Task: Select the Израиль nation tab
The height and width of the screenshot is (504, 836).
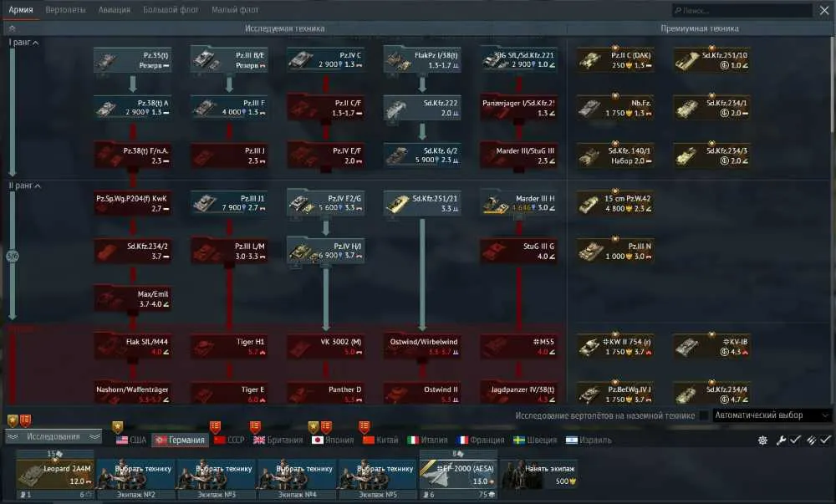Action: (x=588, y=440)
